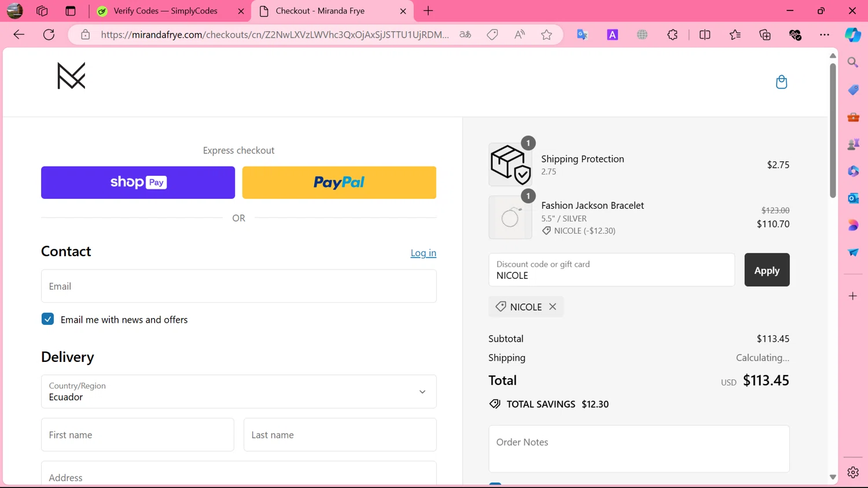Click the Address field

[x=238, y=474]
